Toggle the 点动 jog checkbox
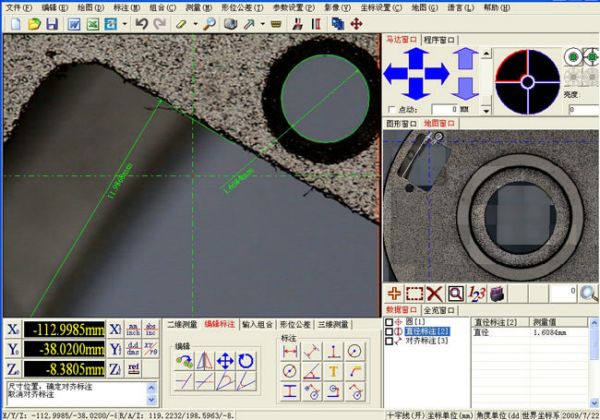Viewport: 600px width, 420px height. 390,109
